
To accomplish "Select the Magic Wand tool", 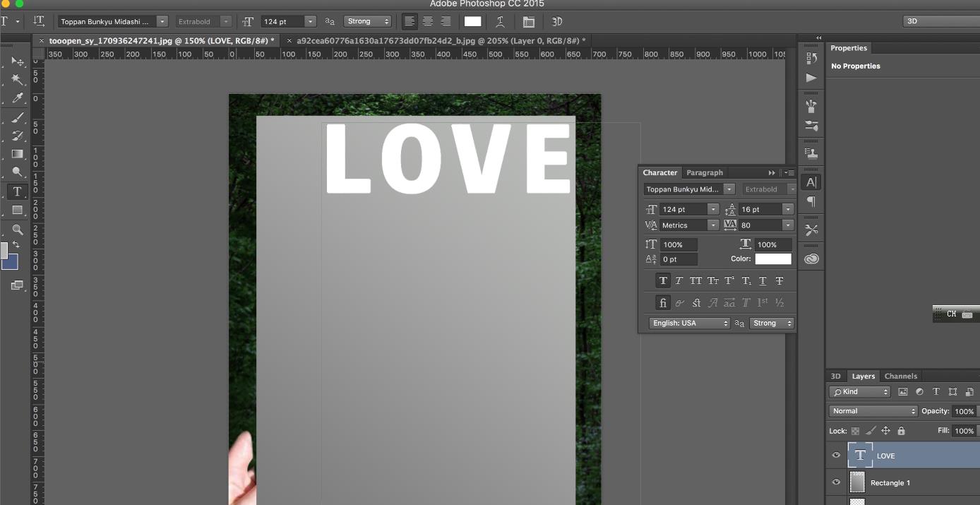I will pyautogui.click(x=18, y=80).
